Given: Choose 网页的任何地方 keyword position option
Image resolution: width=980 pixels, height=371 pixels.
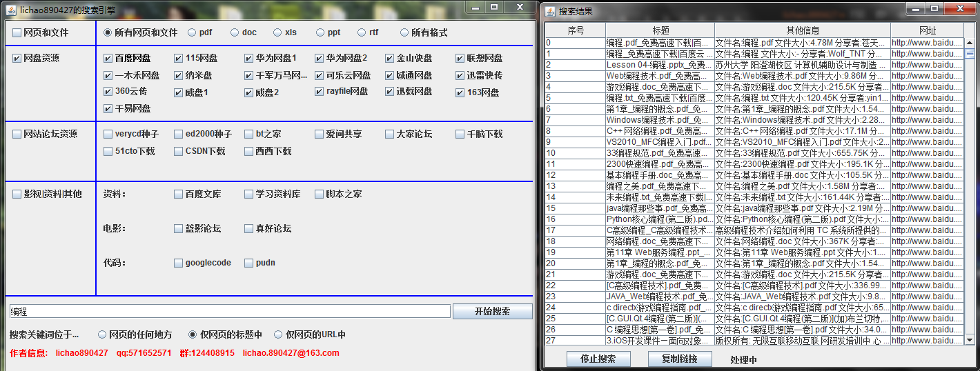Looking at the screenshot, I should [x=102, y=334].
